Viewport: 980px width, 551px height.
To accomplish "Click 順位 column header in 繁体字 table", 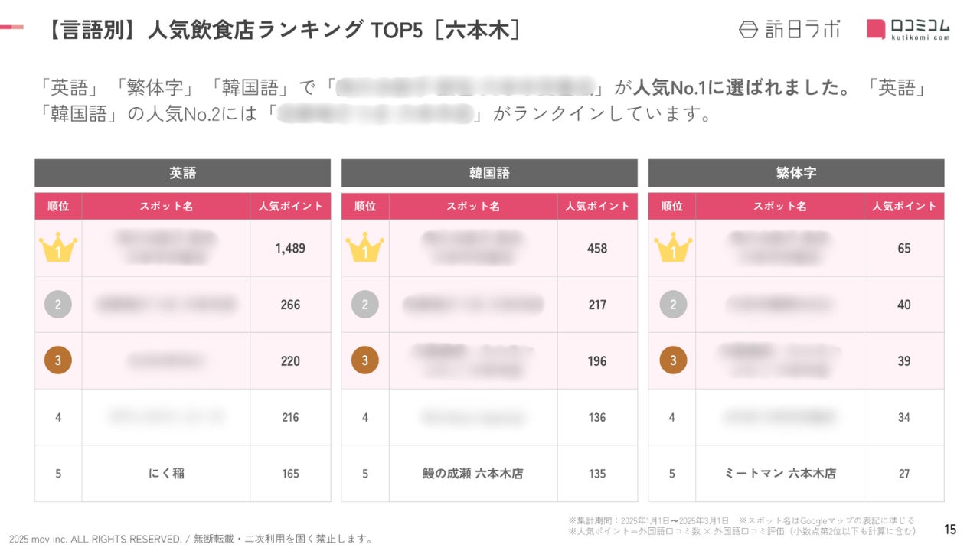I will coord(672,207).
